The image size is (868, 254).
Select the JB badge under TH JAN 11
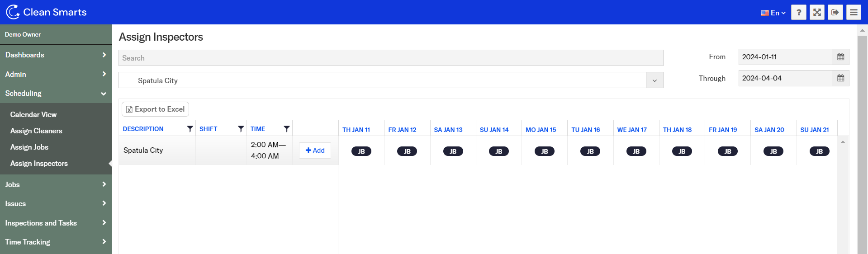pos(361,151)
